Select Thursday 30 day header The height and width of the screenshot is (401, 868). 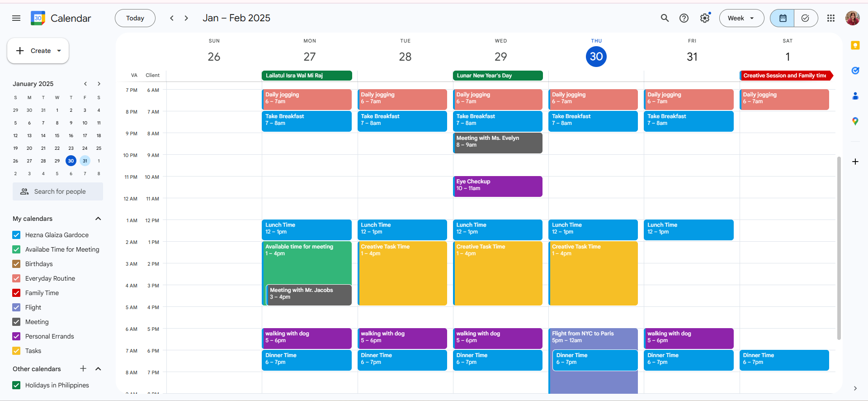pyautogui.click(x=596, y=57)
